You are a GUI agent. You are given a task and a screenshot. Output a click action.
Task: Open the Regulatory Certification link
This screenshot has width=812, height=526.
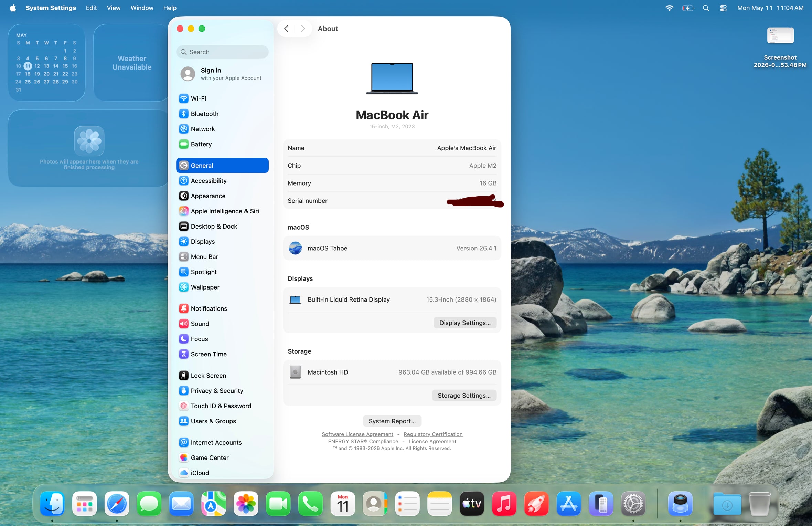point(433,434)
